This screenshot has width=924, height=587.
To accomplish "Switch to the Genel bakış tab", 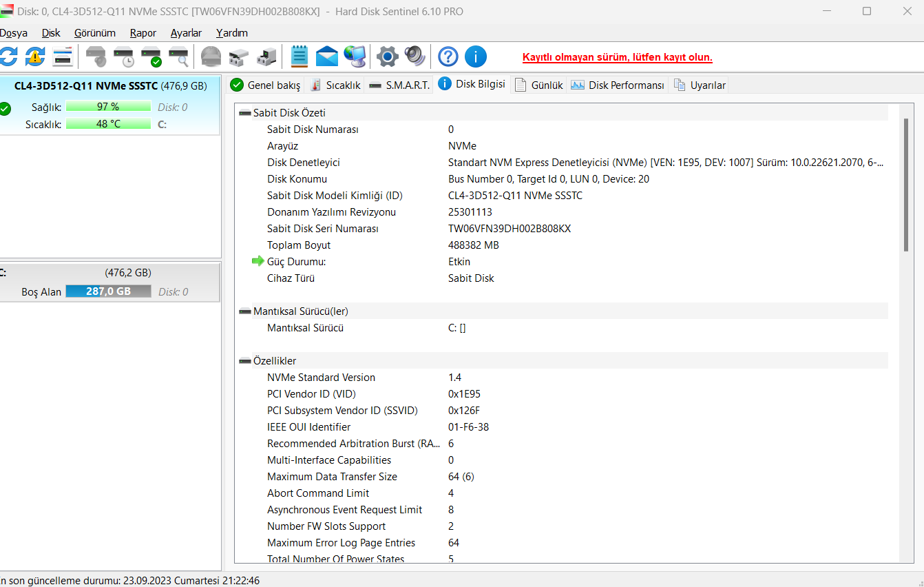I will pos(266,85).
